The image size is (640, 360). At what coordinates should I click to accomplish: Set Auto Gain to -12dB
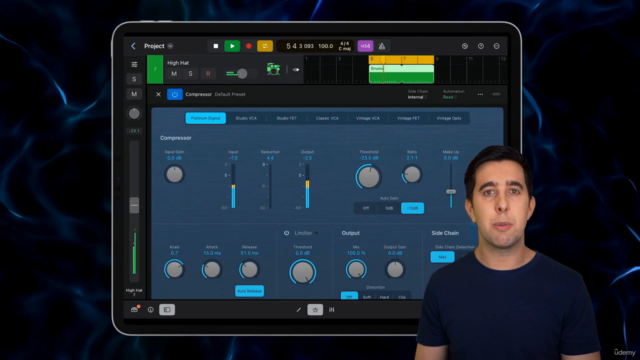coord(413,208)
